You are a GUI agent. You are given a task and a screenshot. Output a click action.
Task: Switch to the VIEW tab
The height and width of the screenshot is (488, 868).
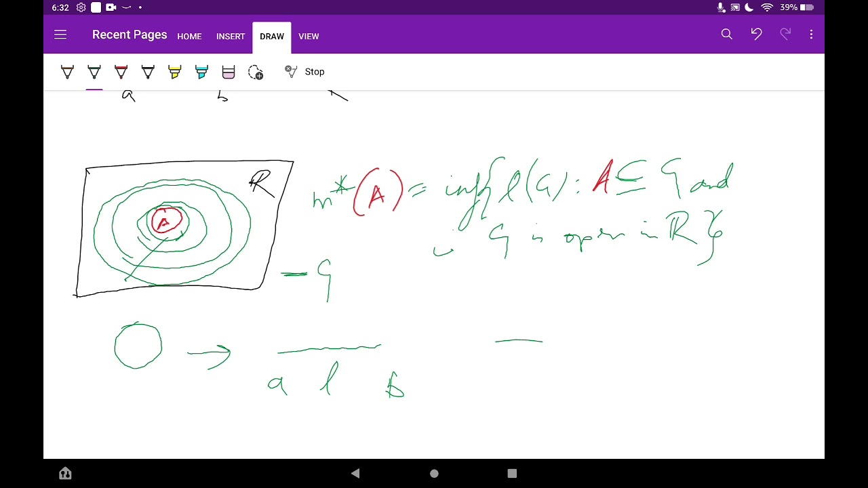(x=309, y=37)
